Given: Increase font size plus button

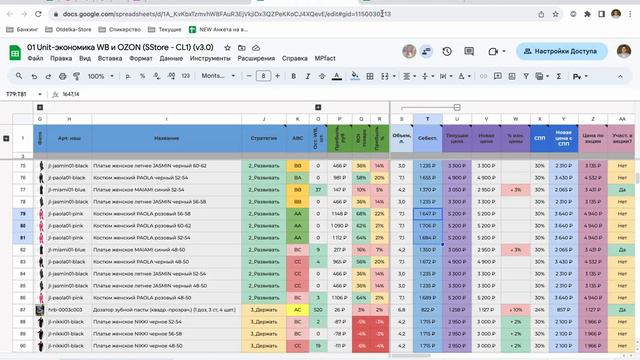Looking at the screenshot, I should (278, 76).
